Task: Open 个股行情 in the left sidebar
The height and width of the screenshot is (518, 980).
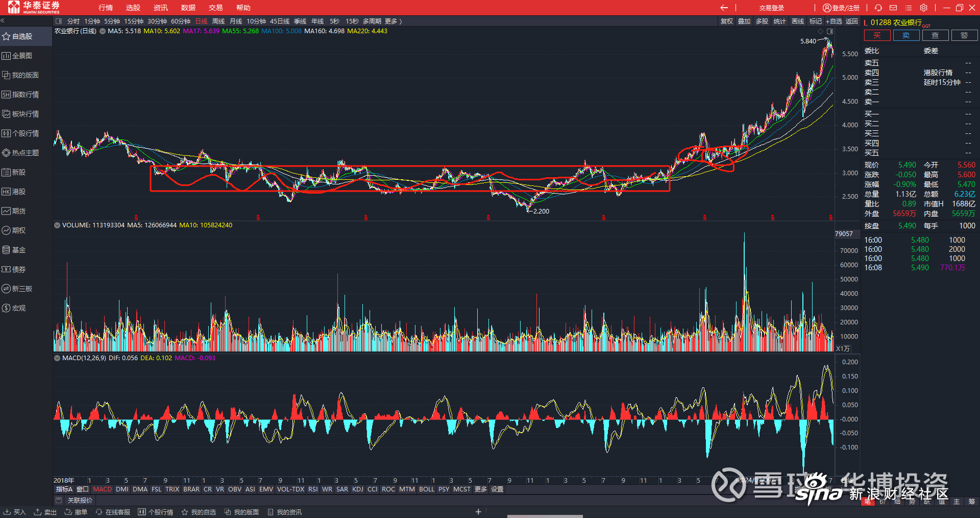Action: coord(20,133)
